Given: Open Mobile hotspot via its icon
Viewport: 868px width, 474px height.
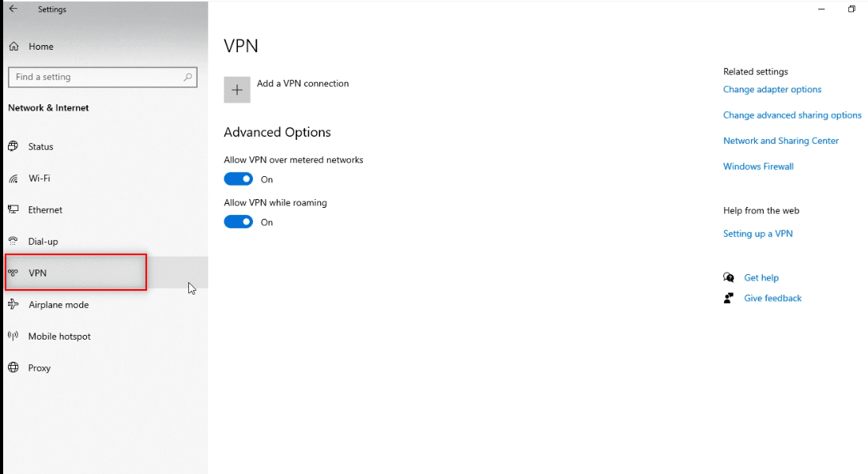Looking at the screenshot, I should (x=13, y=336).
